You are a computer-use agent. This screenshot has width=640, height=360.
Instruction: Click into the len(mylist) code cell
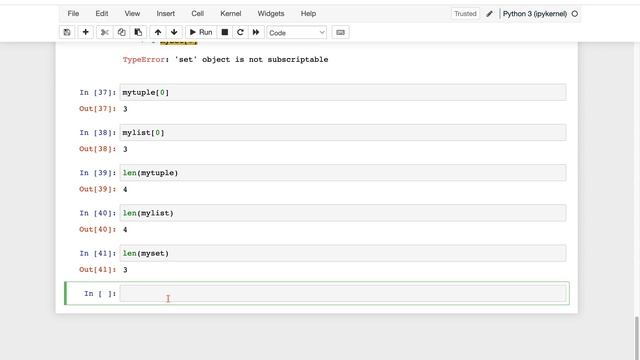(343, 213)
